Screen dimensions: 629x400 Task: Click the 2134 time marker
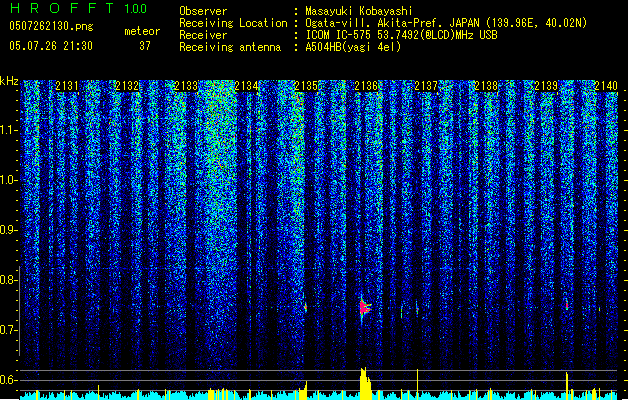246,86
